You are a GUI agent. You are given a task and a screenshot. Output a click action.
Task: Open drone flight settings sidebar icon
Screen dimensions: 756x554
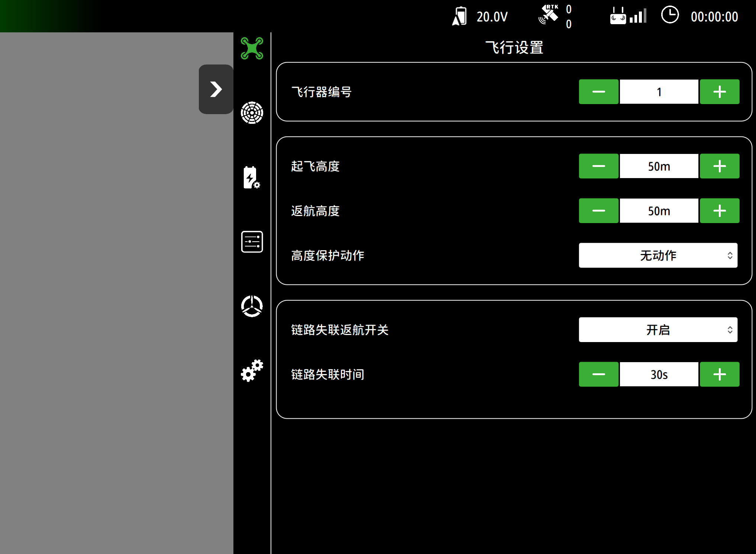point(252,48)
